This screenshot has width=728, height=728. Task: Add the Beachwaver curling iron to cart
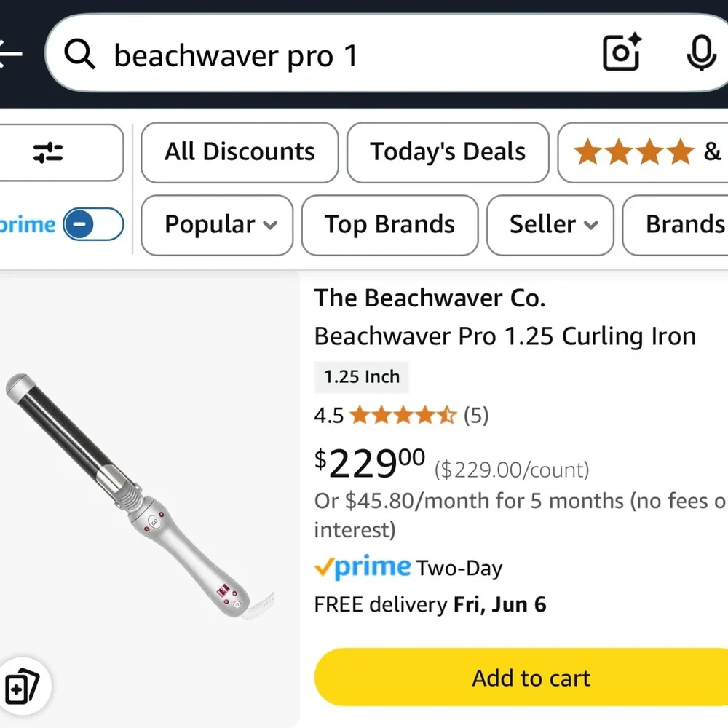[x=531, y=678]
